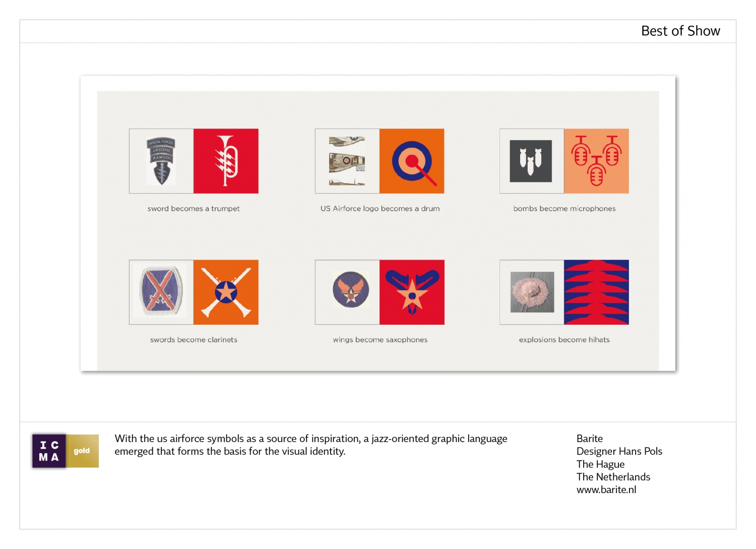
Task: Click the blue winged saxophone symbol
Action: [x=412, y=292]
